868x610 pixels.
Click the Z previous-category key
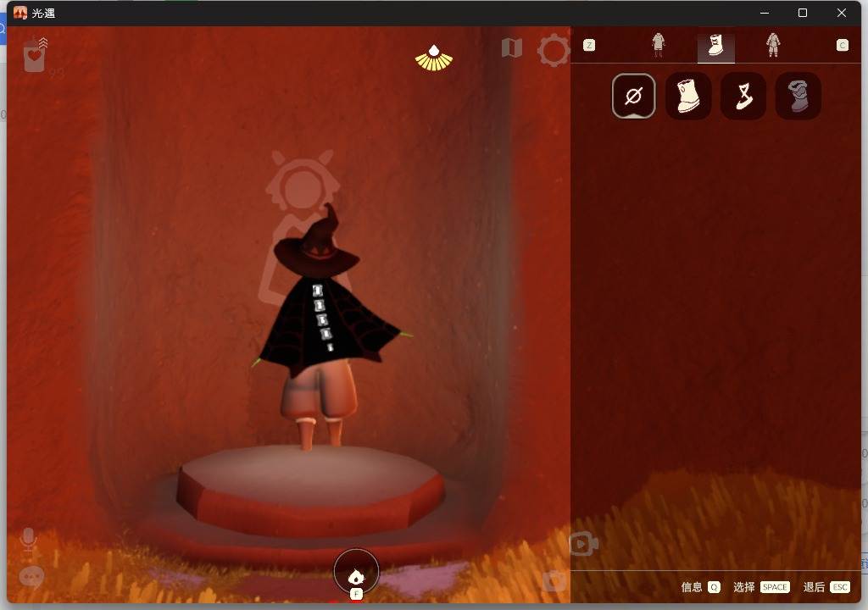pyautogui.click(x=589, y=46)
